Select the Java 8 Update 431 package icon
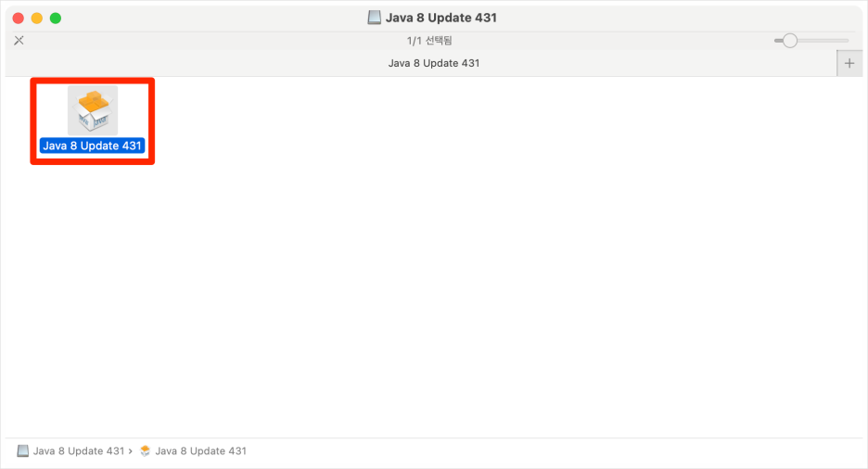 point(93,110)
